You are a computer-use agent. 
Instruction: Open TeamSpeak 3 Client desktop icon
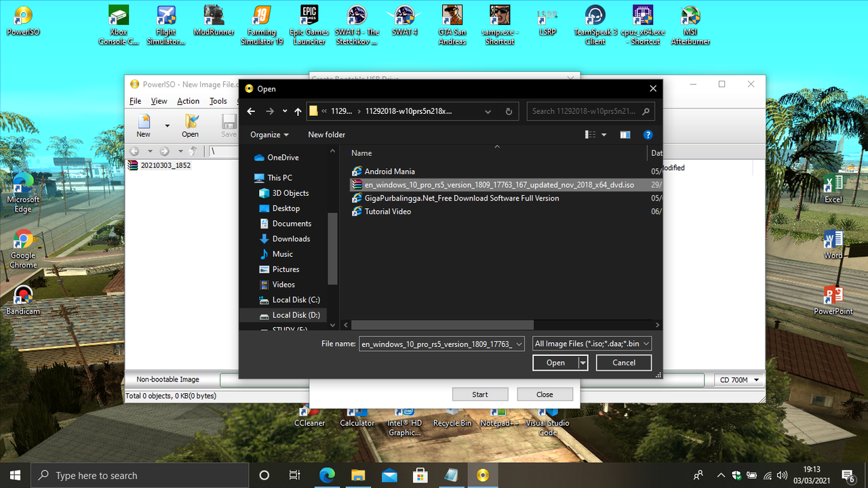(595, 26)
